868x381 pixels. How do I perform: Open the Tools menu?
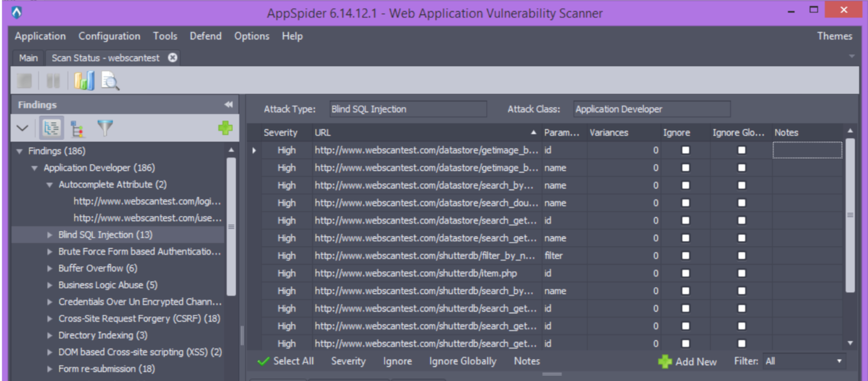tap(165, 36)
